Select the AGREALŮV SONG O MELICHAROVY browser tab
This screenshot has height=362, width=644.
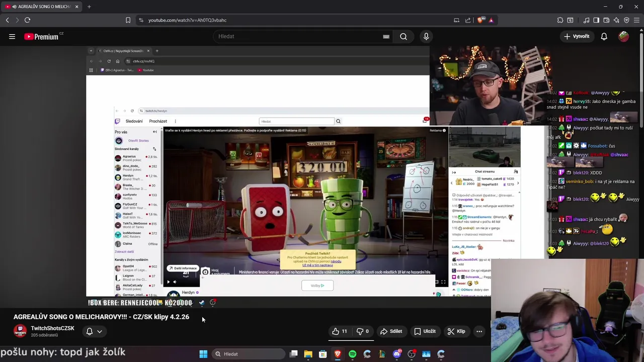(41, 7)
